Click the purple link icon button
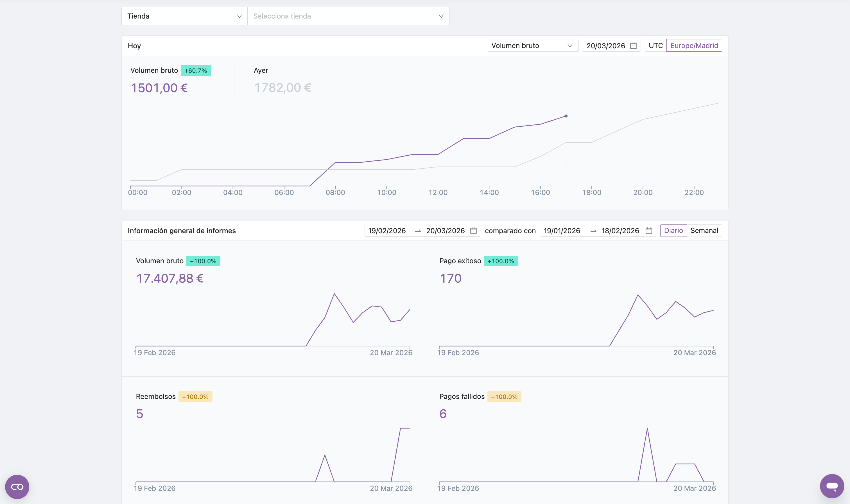 coord(17,487)
